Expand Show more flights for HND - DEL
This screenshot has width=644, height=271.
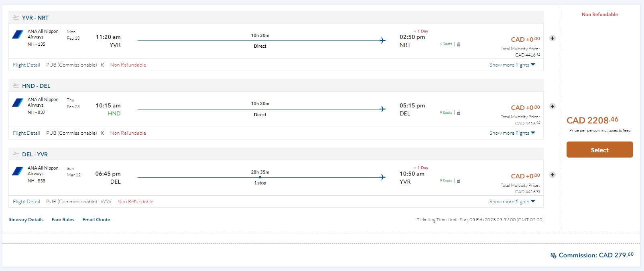[x=512, y=133]
